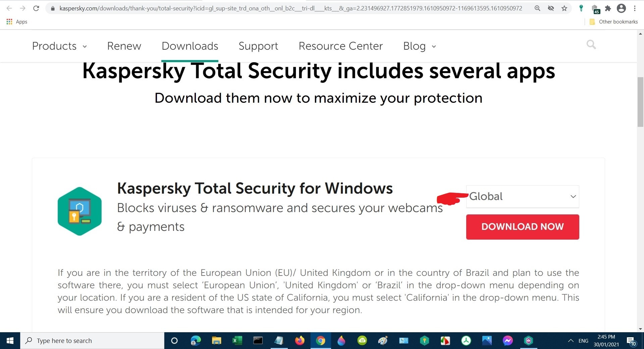Click the shield extension with 45 badge
This screenshot has height=349, width=644.
[595, 9]
